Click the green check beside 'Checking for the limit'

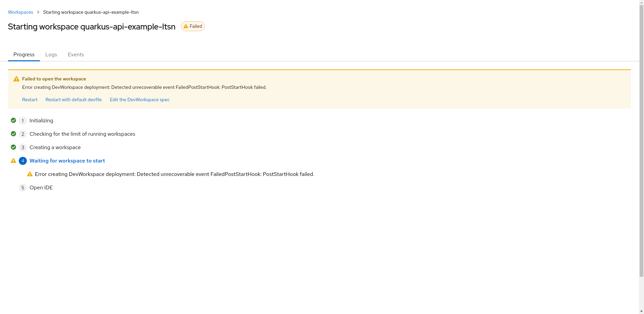click(x=13, y=134)
